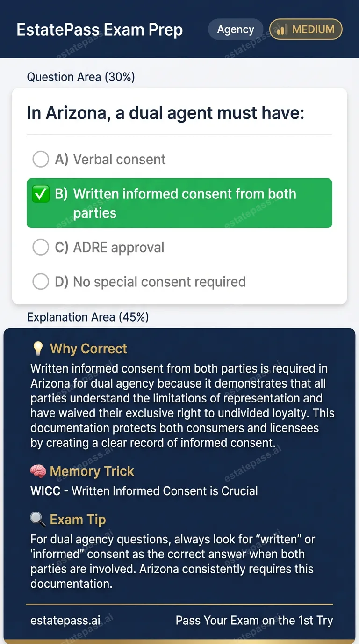Click the Memory Trick section heading
359x644 pixels.
point(92,471)
